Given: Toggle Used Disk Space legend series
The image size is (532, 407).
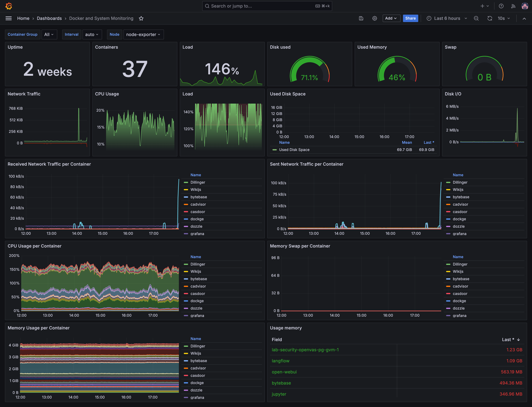Looking at the screenshot, I should [294, 150].
